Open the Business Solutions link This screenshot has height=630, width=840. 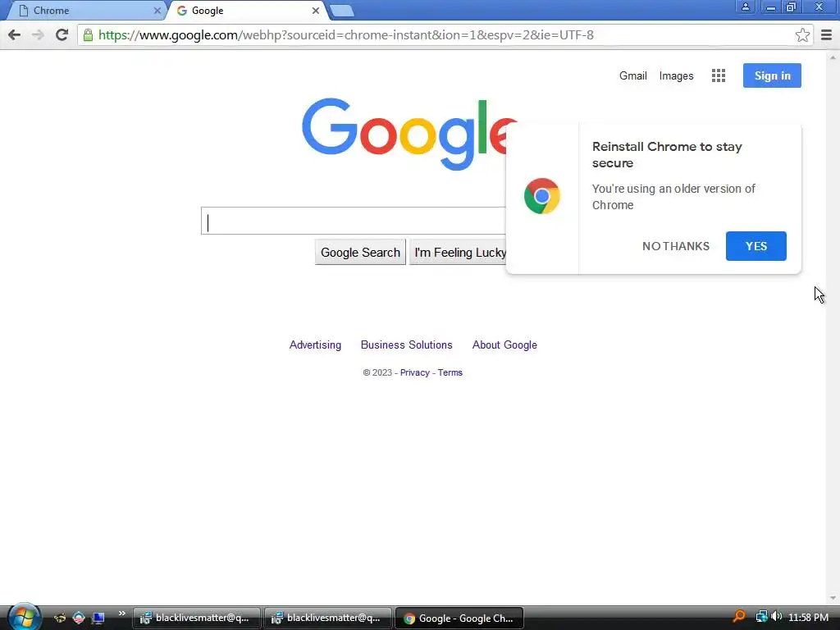(407, 345)
